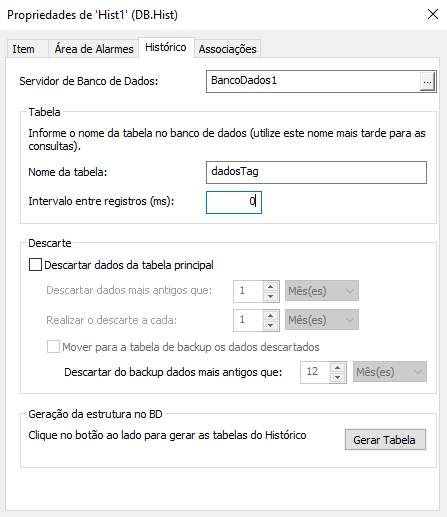Increase 'Descartar dados mais antigos que' spinner value
Image resolution: width=447 pixels, height=517 pixels.
(x=271, y=287)
